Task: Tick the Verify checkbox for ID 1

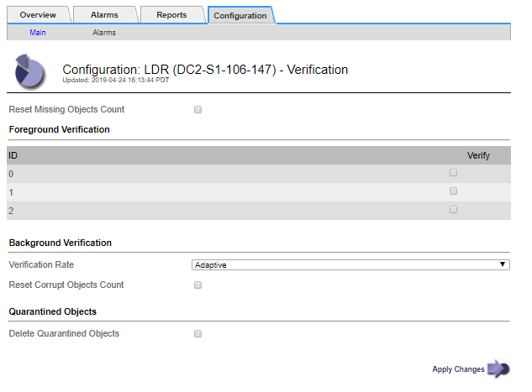Action: (454, 191)
